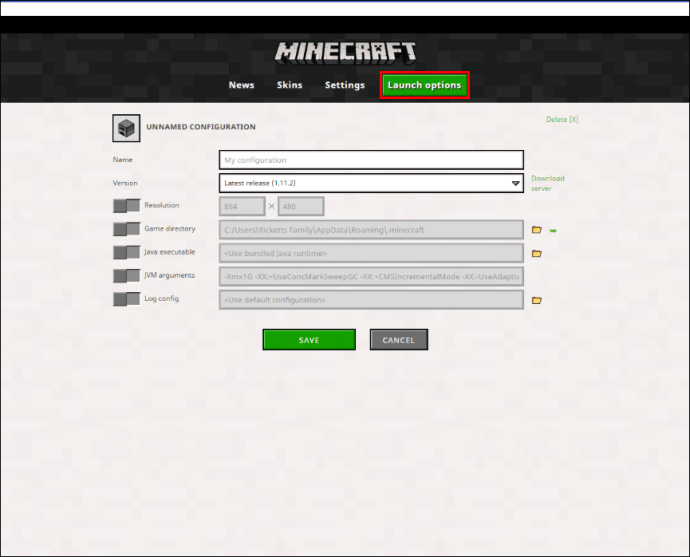Click the Name label
Screen dimensions: 690x557
[122, 160]
